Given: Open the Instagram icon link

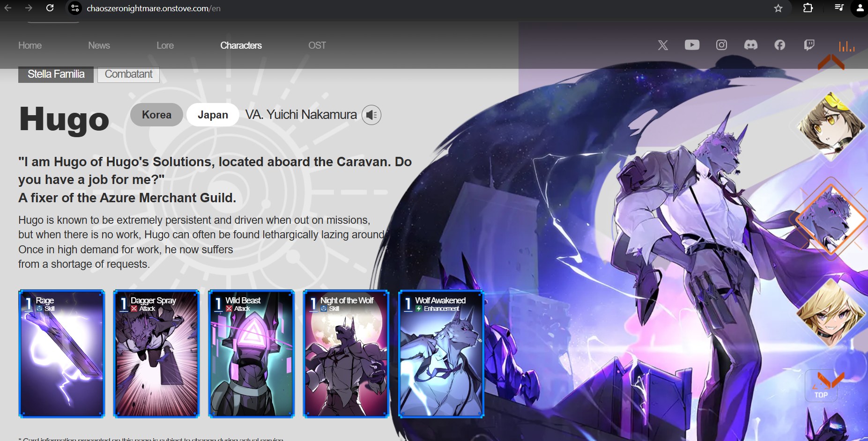Looking at the screenshot, I should point(721,45).
